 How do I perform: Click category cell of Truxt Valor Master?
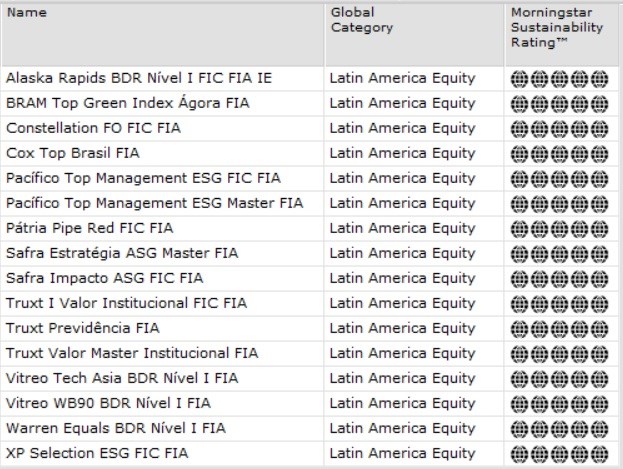pos(402,353)
